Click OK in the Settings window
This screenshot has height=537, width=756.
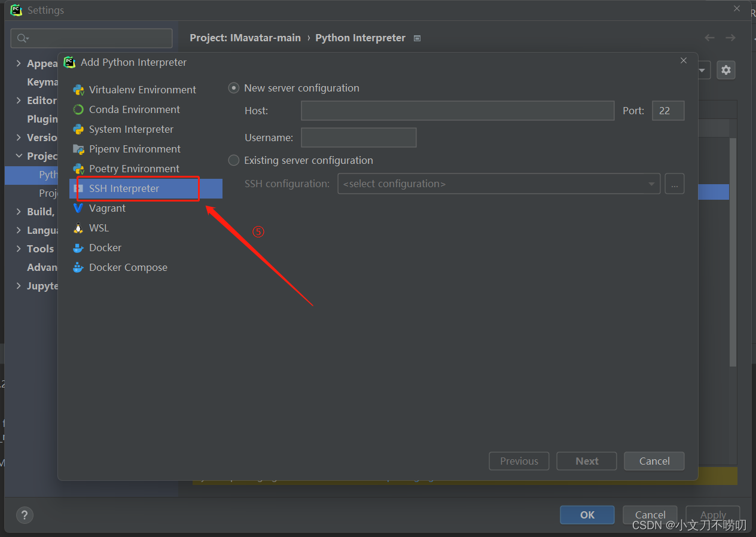point(587,515)
